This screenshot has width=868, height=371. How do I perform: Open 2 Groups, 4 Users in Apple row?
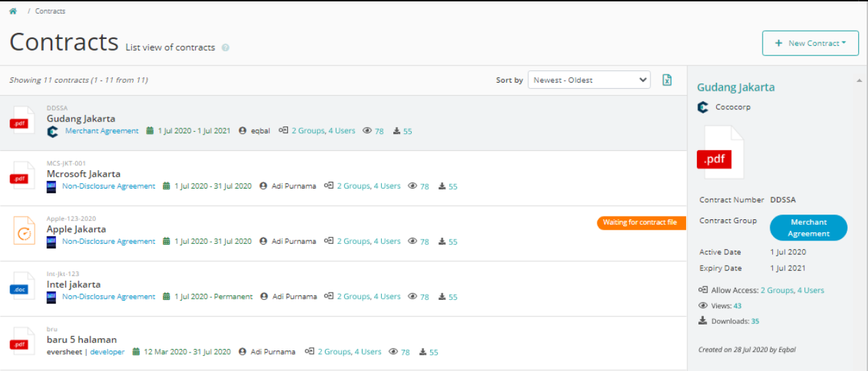pos(369,242)
